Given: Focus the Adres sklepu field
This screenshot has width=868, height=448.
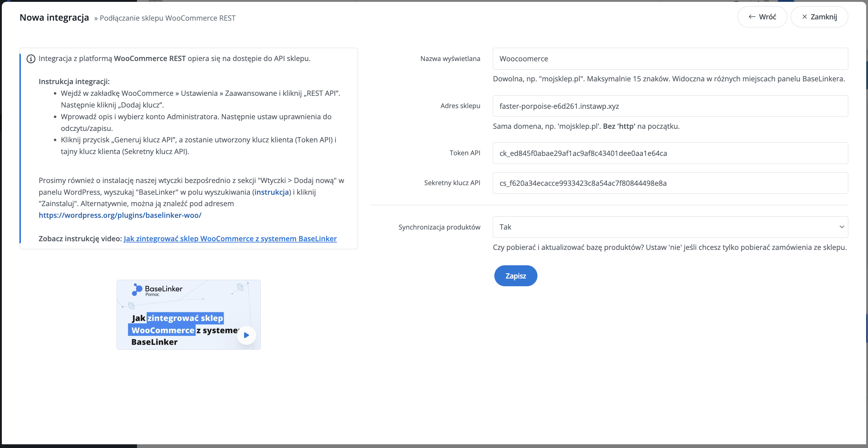Looking at the screenshot, I should click(x=670, y=106).
